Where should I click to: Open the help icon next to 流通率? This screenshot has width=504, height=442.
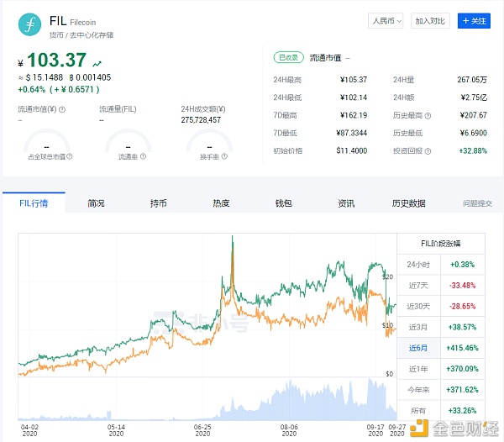pyautogui.click(x=143, y=156)
